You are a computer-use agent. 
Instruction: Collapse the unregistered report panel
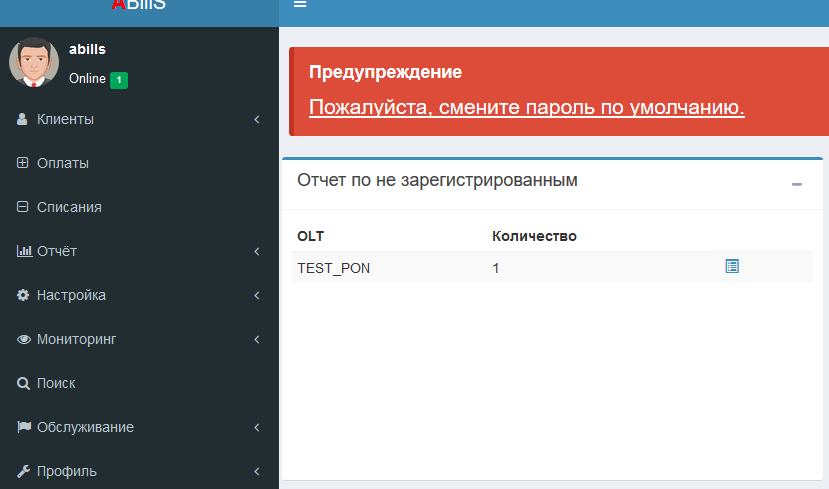797,184
